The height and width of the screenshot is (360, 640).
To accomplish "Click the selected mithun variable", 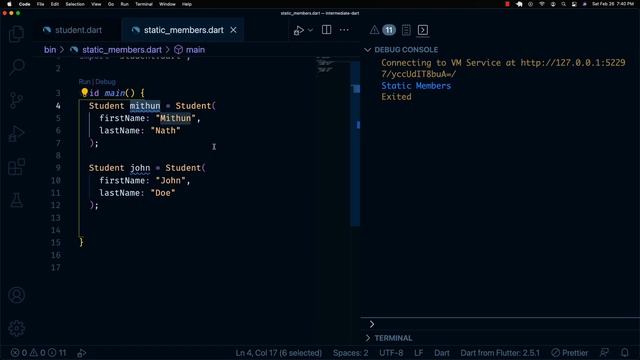I will point(145,106).
